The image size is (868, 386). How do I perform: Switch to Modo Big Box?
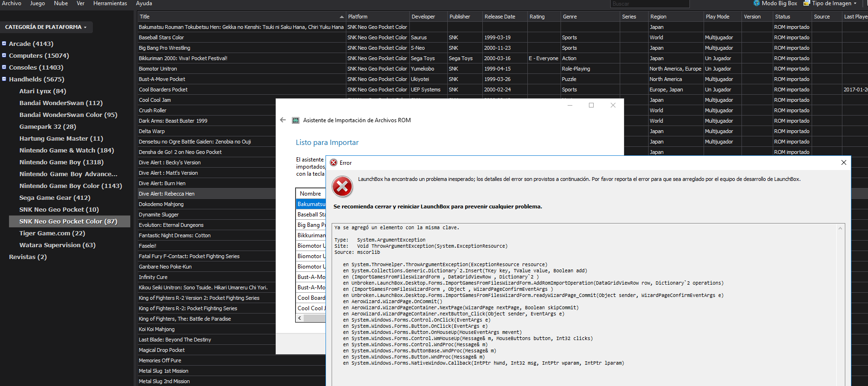point(775,3)
